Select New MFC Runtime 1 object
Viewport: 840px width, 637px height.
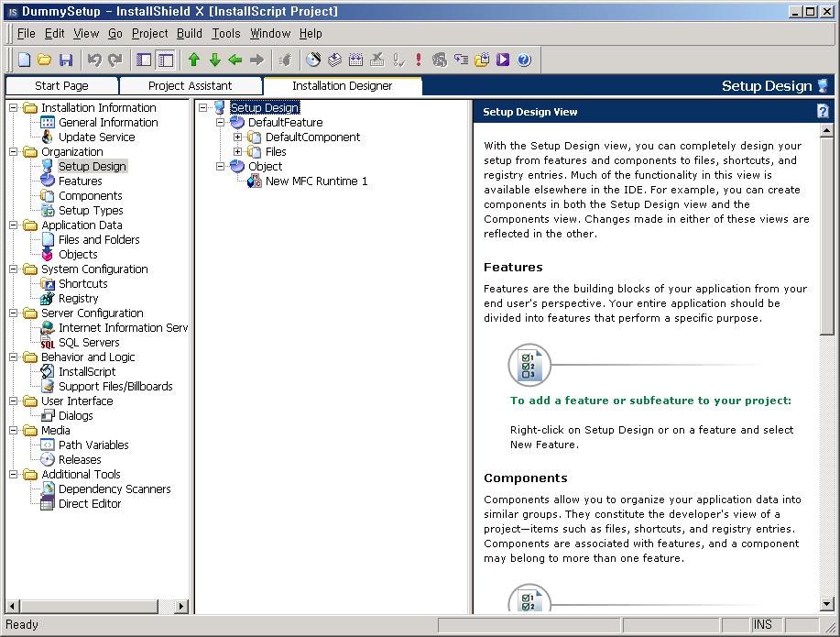tap(316, 181)
